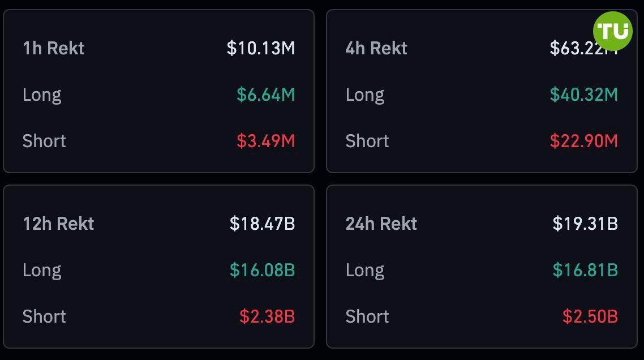
Task: Click the 12h Long value $16.08B
Action: coord(263,270)
